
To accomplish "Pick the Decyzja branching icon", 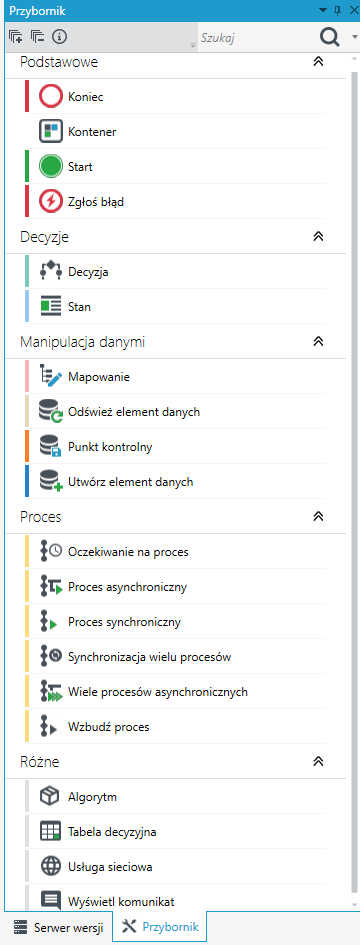I will [x=51, y=272].
